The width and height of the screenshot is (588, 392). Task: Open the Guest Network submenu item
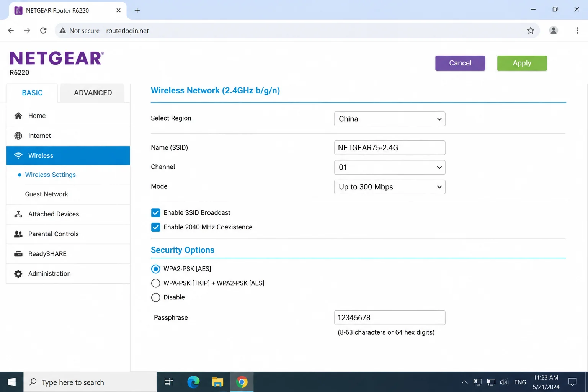(x=46, y=194)
